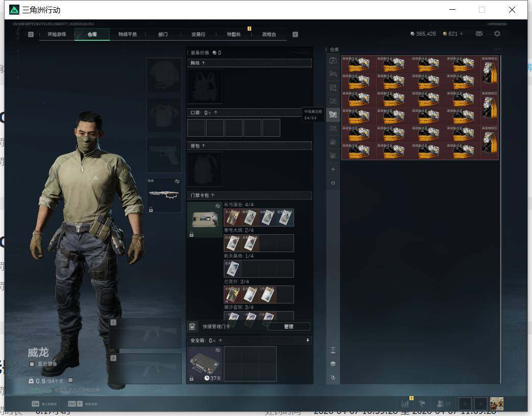The height and width of the screenshot is (416, 532).
Task: Select the 仓库 tab
Action: click(92, 34)
